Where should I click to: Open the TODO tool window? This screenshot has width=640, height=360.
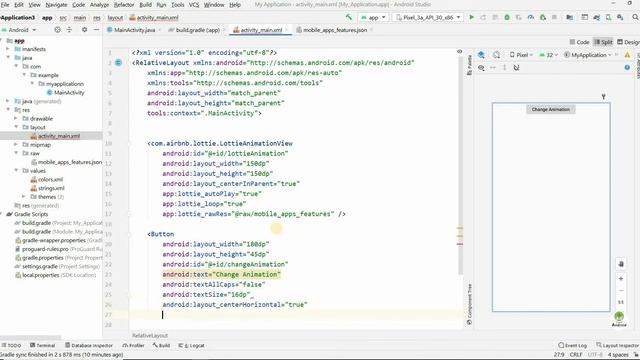pyautogui.click(x=11, y=345)
